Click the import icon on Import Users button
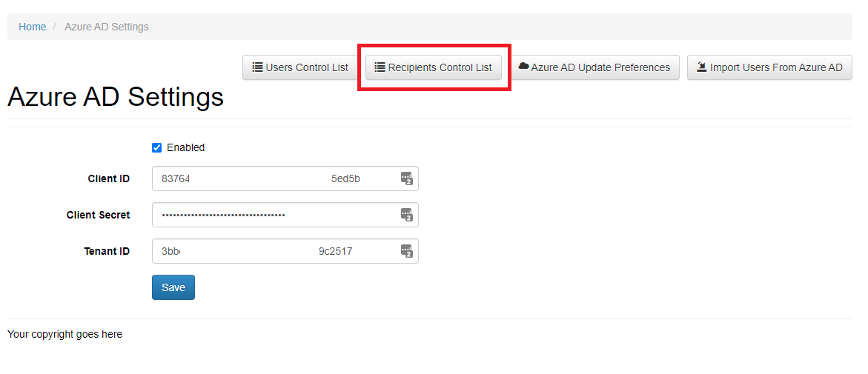This screenshot has height=374, width=868. [701, 67]
